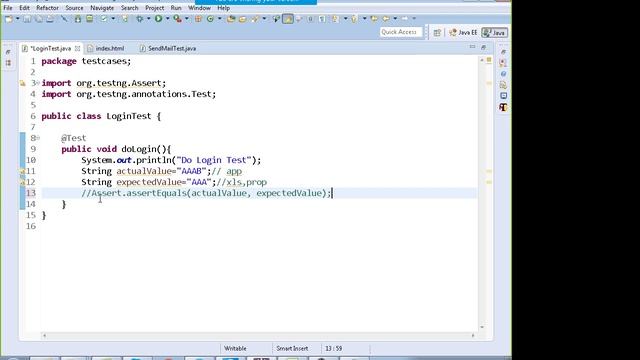Screen dimensions: 640x360
Task: Click the Smart Insert status entry
Action: [x=292, y=348]
